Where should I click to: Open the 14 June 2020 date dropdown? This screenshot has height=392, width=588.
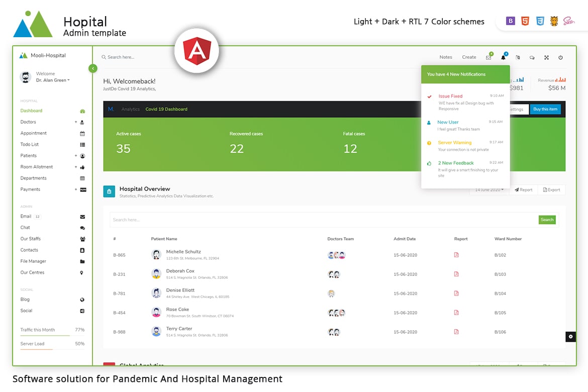489,190
